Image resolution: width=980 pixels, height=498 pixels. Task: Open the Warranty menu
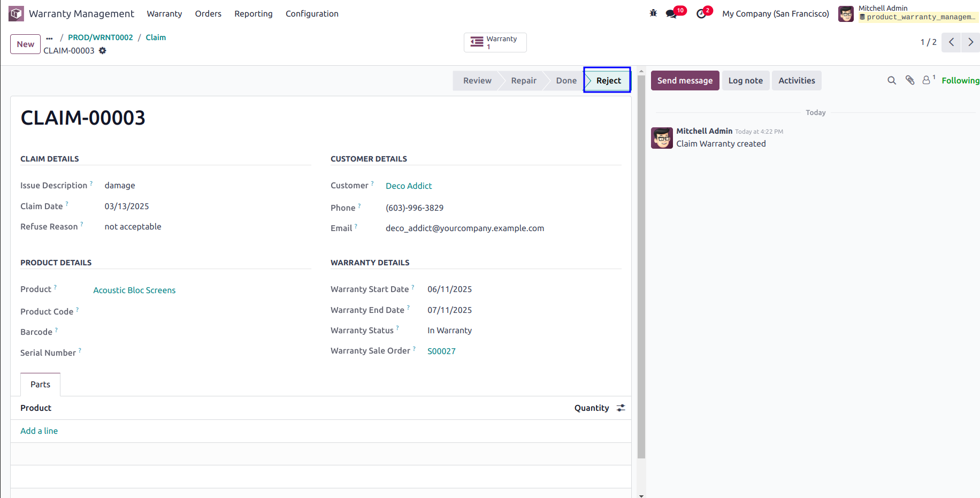(164, 14)
